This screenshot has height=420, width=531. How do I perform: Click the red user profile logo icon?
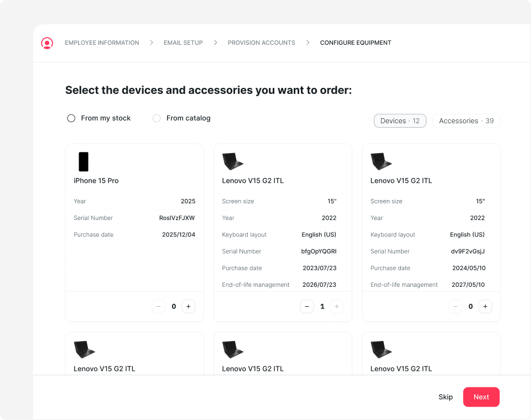[47, 43]
